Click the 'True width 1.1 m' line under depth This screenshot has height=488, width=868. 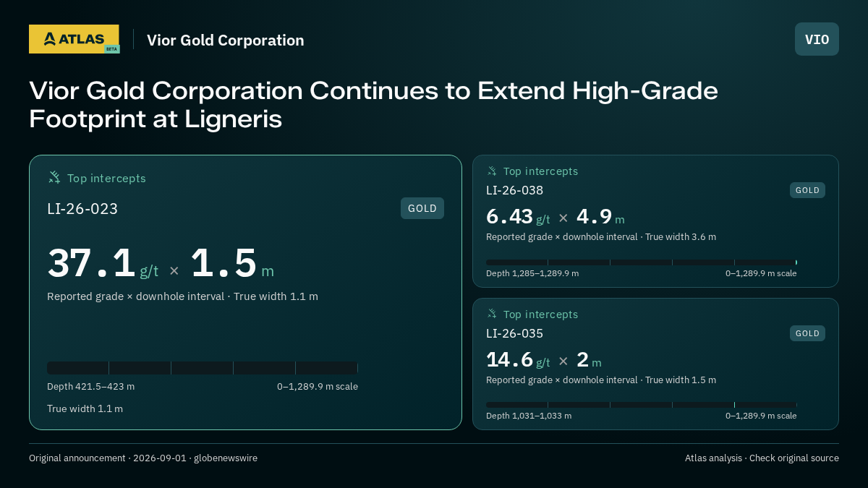click(85, 408)
